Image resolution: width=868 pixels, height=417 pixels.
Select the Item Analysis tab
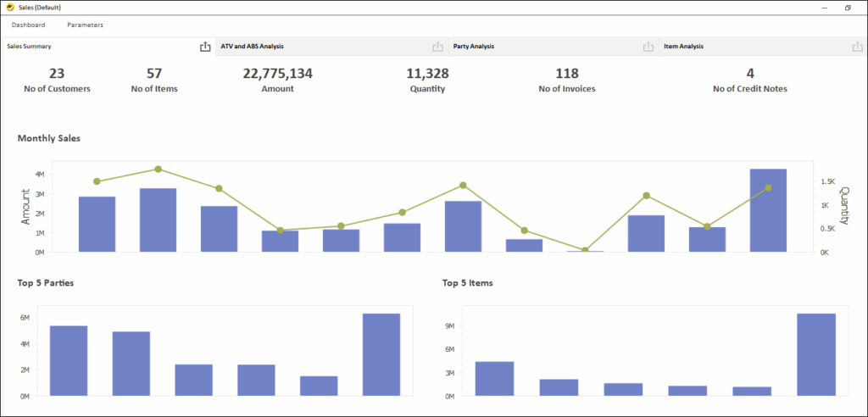click(683, 47)
